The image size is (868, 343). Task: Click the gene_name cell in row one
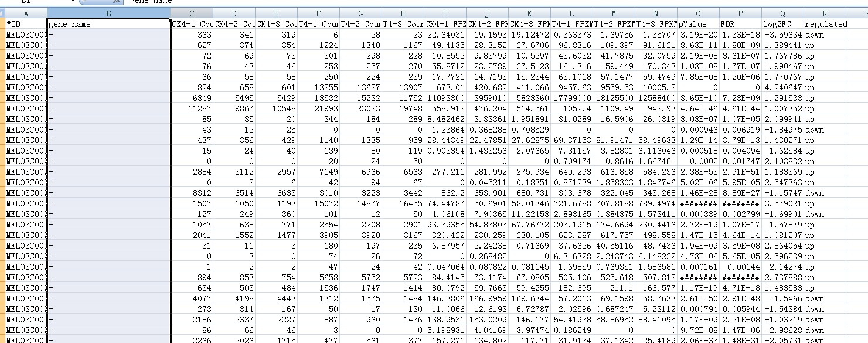click(x=109, y=24)
